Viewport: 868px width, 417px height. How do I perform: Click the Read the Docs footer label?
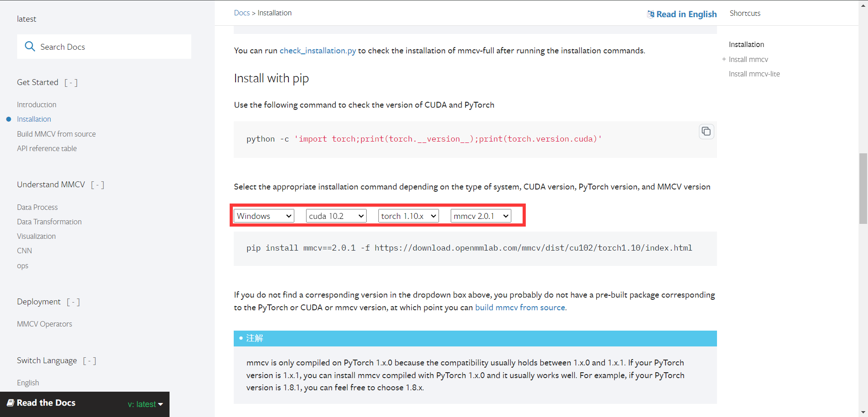(x=46, y=403)
